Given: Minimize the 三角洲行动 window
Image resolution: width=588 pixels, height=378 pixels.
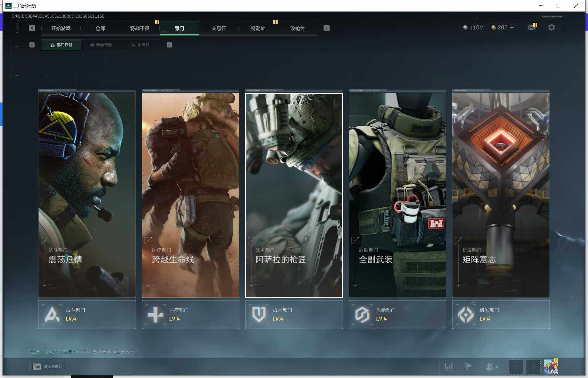Looking at the screenshot, I should 541,6.
